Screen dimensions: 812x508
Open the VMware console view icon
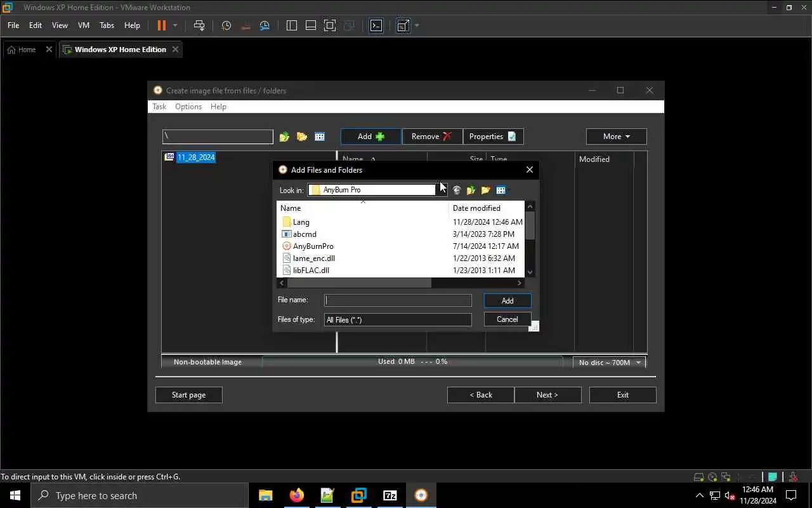tap(376, 25)
